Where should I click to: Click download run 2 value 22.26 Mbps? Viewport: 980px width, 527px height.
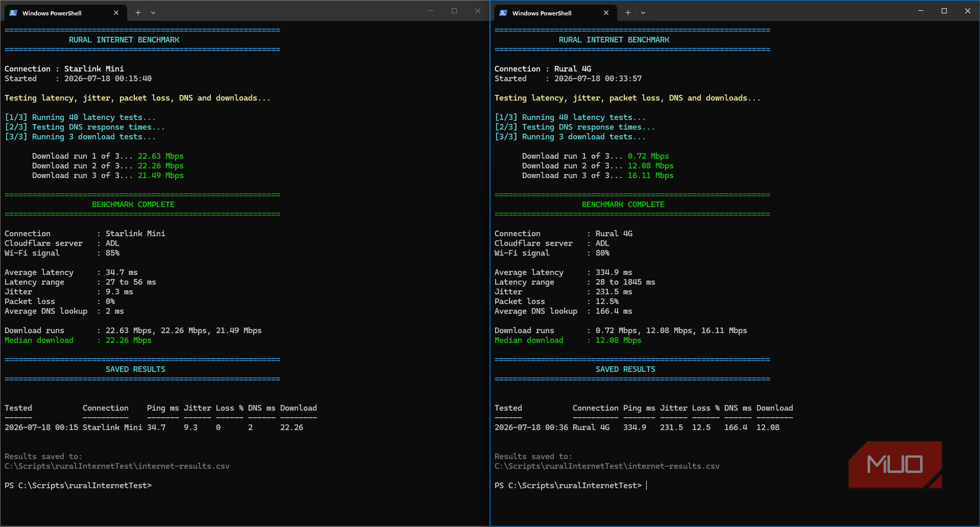pyautogui.click(x=161, y=166)
